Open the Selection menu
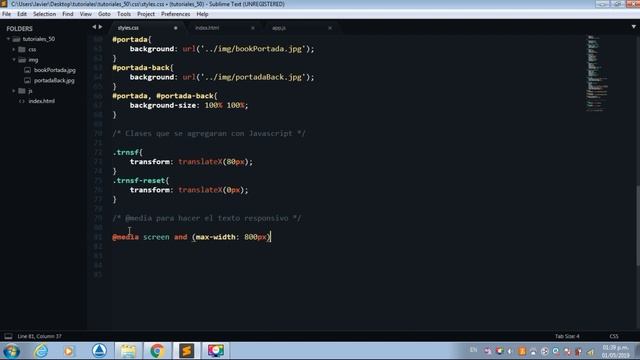 coord(44,14)
